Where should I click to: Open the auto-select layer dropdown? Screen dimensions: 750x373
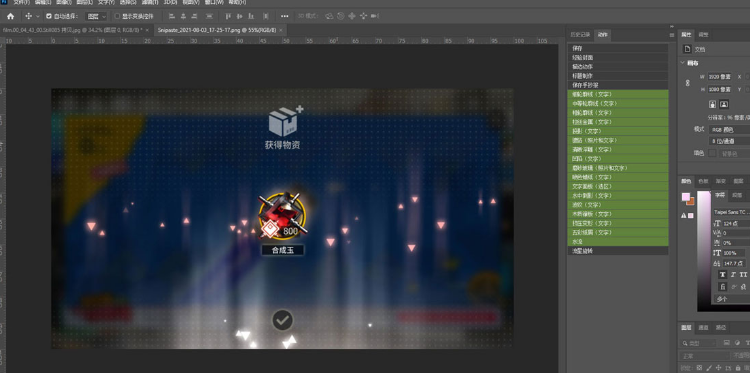(x=96, y=16)
